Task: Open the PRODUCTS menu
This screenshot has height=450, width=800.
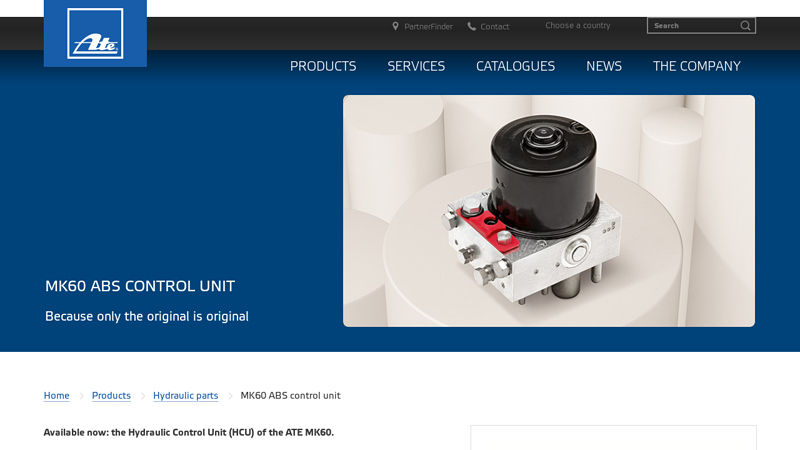Action: [323, 66]
